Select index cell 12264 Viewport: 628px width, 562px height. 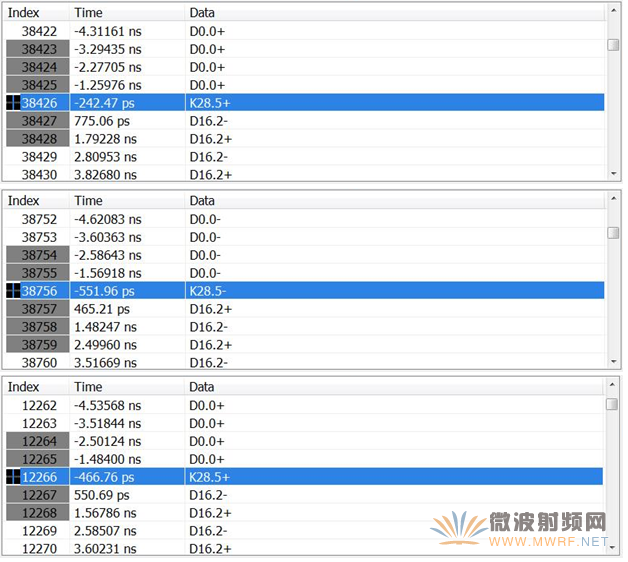coord(38,441)
